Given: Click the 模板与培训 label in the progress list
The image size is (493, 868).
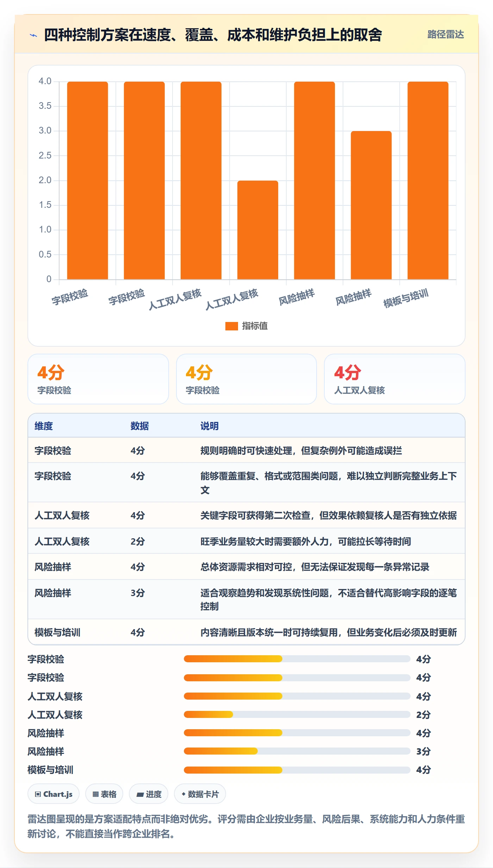Looking at the screenshot, I should coord(50,770).
